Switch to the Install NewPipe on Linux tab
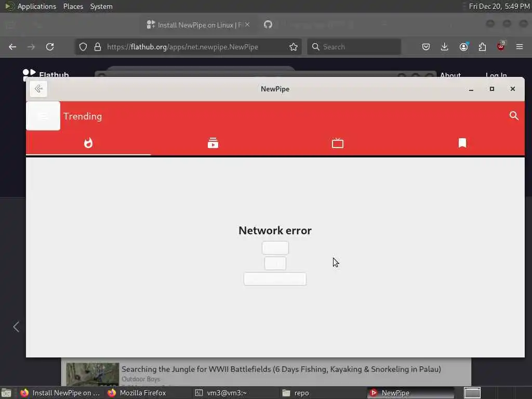Screen dimensions: 532x399 (198, 25)
